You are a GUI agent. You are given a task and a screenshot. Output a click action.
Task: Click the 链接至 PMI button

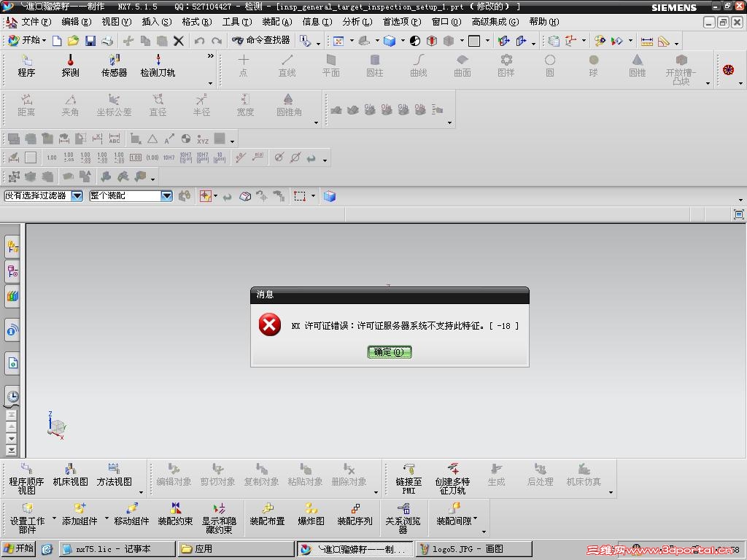coord(409,478)
